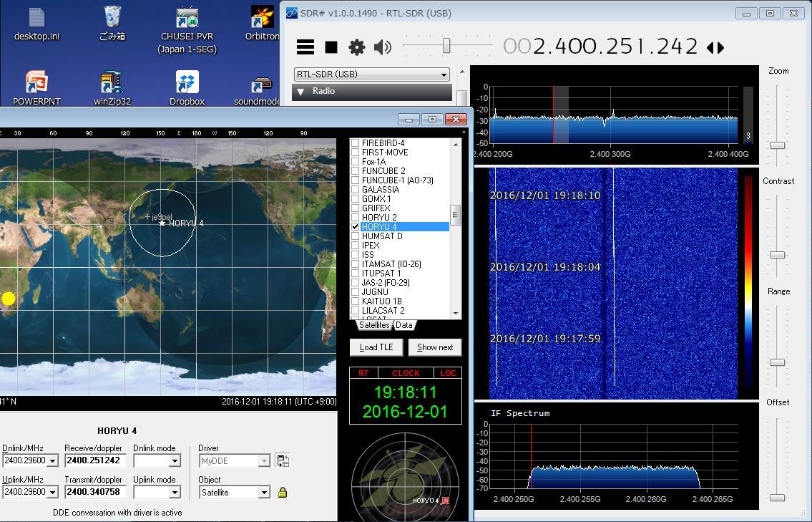Check the FUNCUBE-1 (AO-73) satellite
Viewport: 812px width, 522px height.
point(356,180)
